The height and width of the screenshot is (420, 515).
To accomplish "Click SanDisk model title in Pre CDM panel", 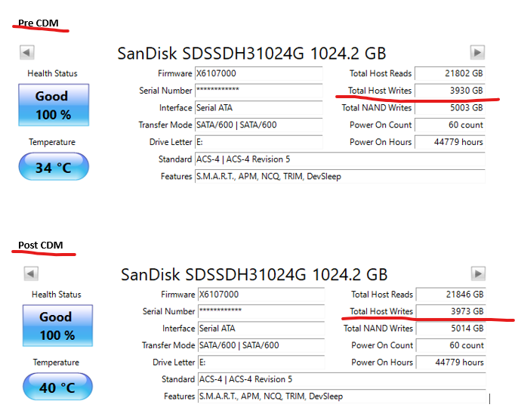I will (x=251, y=53).
